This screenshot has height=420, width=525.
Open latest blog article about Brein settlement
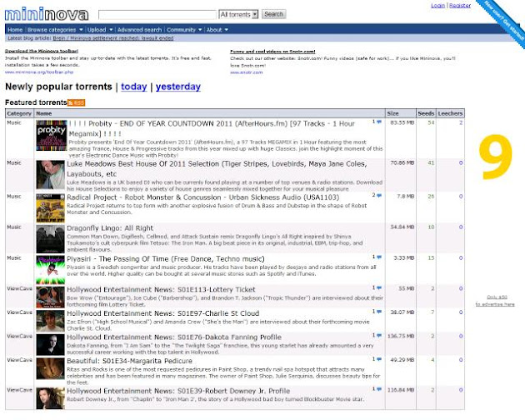click(113, 38)
